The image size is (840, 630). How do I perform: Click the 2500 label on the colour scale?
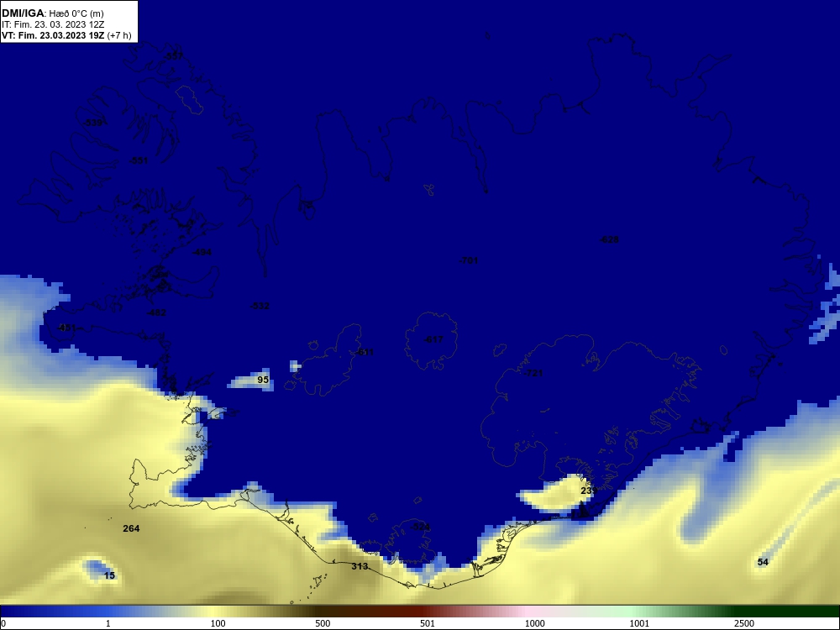click(744, 623)
